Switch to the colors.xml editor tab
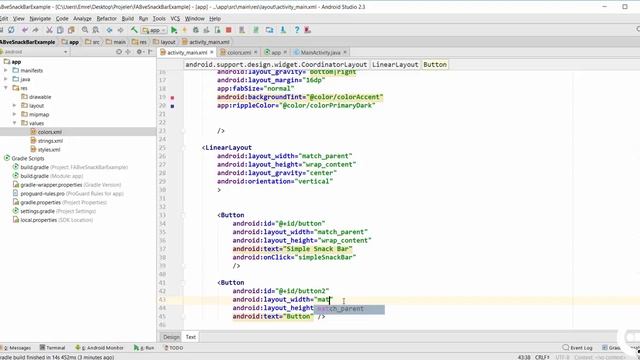Viewport: 640px width, 360px height. point(238,53)
